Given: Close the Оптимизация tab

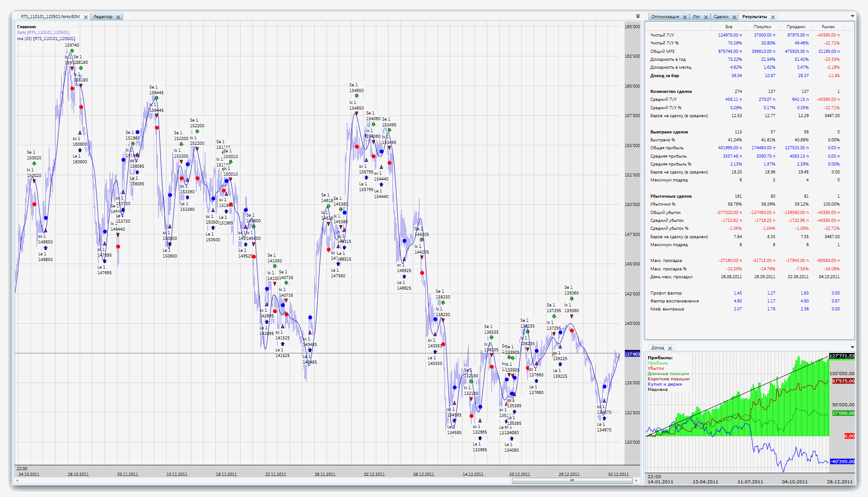Looking at the screenshot, I should 685,17.
